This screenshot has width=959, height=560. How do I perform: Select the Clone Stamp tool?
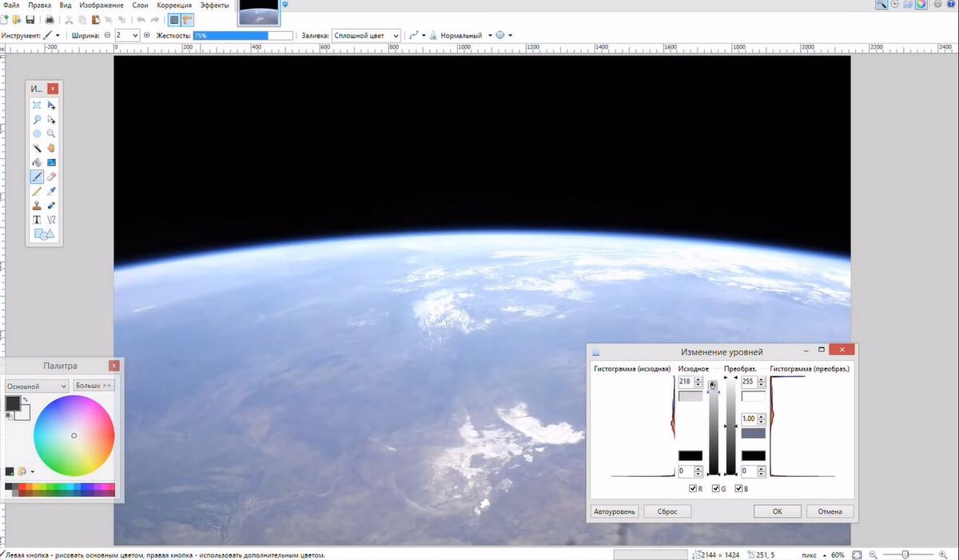(x=37, y=205)
